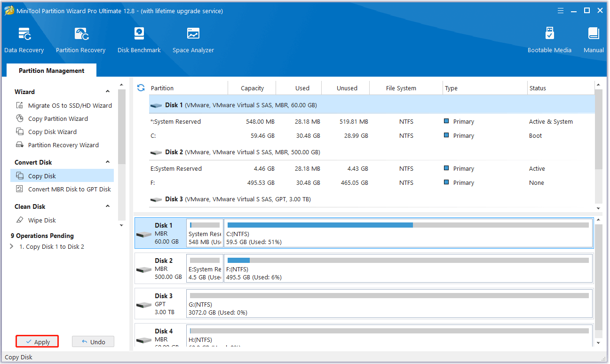Undo the last operation

point(93,342)
